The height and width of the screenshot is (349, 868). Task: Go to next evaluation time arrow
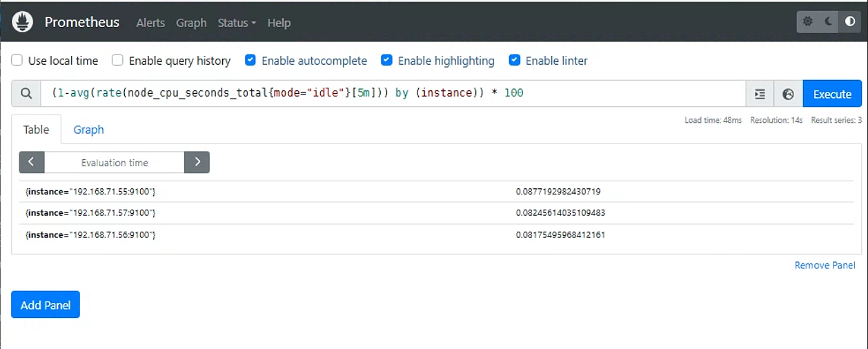pyautogui.click(x=197, y=162)
